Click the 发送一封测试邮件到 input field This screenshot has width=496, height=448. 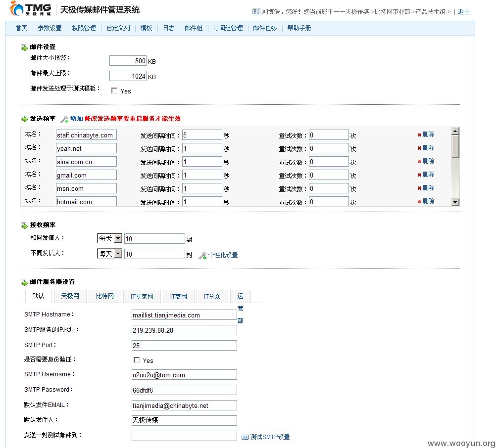[184, 436]
